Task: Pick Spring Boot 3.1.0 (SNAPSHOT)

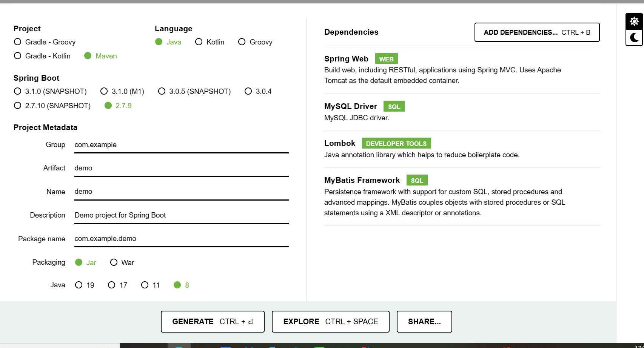Action: pyautogui.click(x=50, y=91)
